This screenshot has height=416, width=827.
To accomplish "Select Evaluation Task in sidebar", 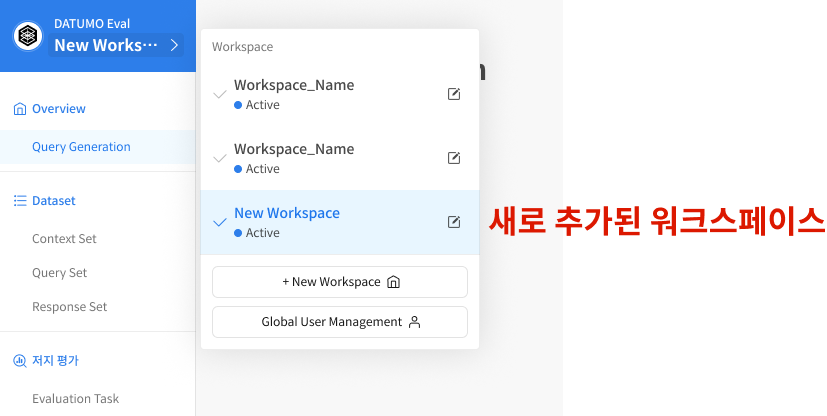I will pyautogui.click(x=75, y=399).
